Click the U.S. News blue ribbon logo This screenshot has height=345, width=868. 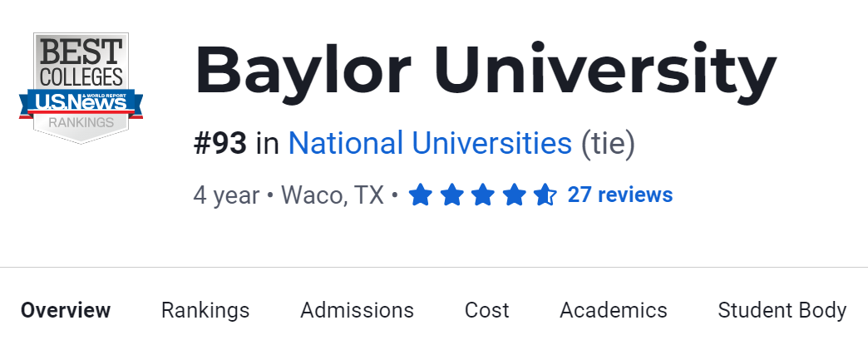[81, 103]
